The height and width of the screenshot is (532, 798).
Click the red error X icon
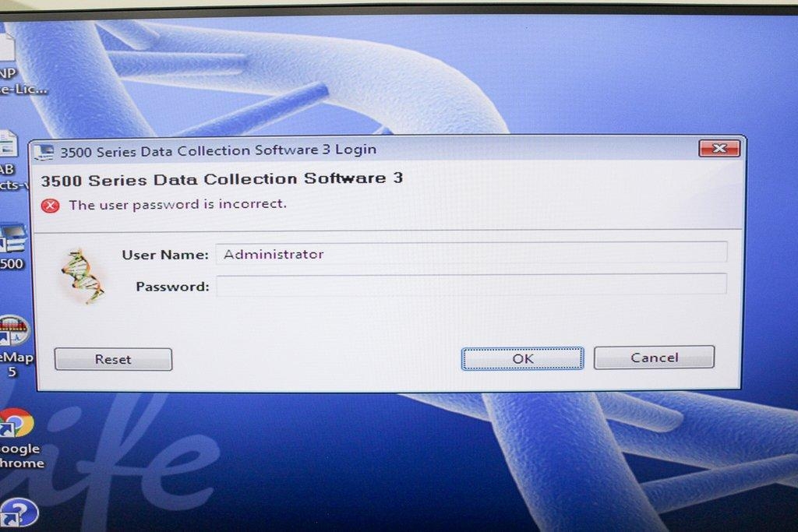coord(51,204)
